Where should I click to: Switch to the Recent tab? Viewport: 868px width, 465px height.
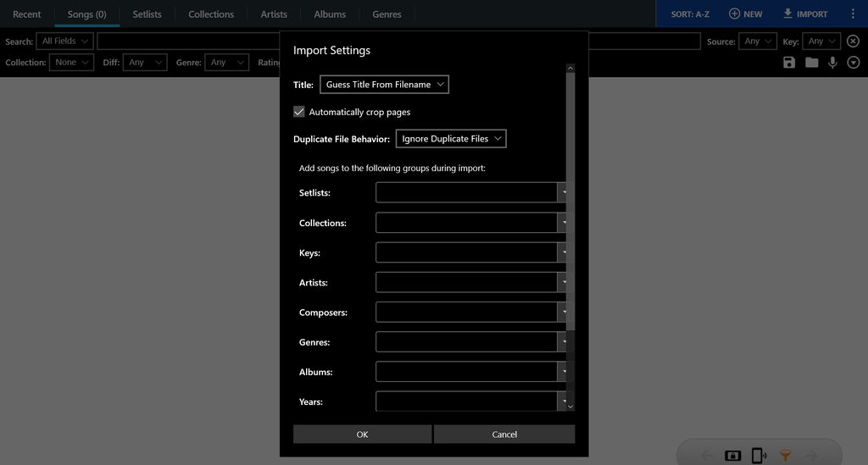(26, 14)
